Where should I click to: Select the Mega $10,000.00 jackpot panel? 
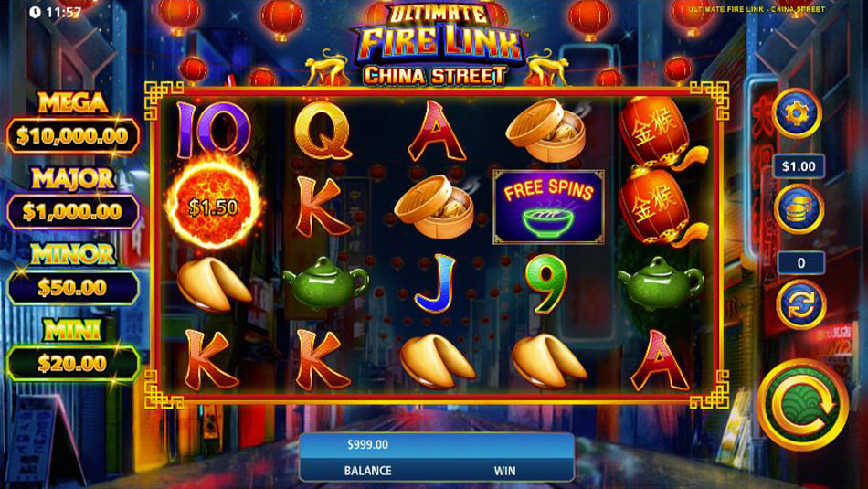(72, 122)
